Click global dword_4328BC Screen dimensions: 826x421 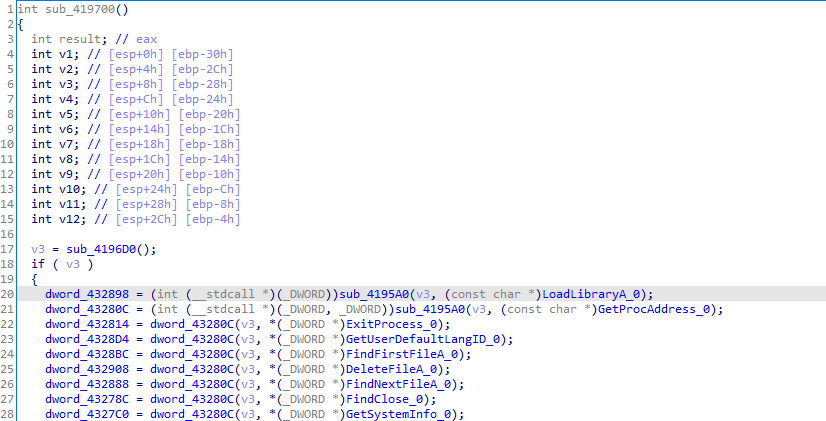(87, 354)
